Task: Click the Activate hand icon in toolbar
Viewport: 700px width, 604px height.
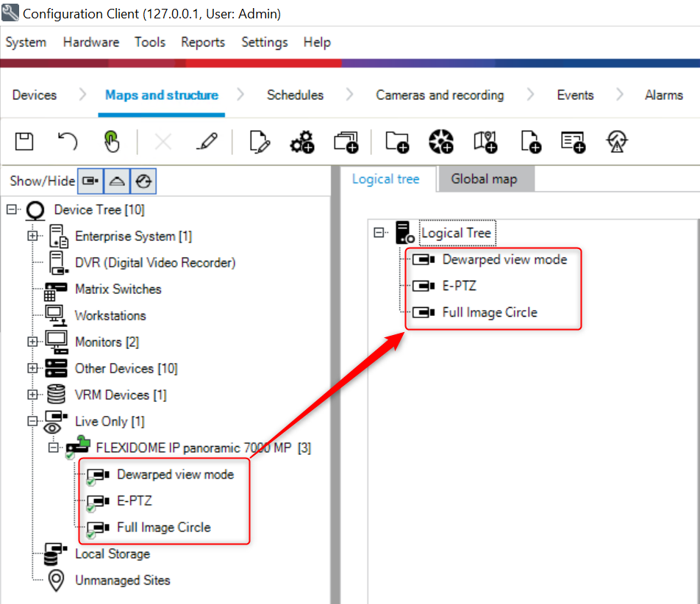Action: pos(111,142)
